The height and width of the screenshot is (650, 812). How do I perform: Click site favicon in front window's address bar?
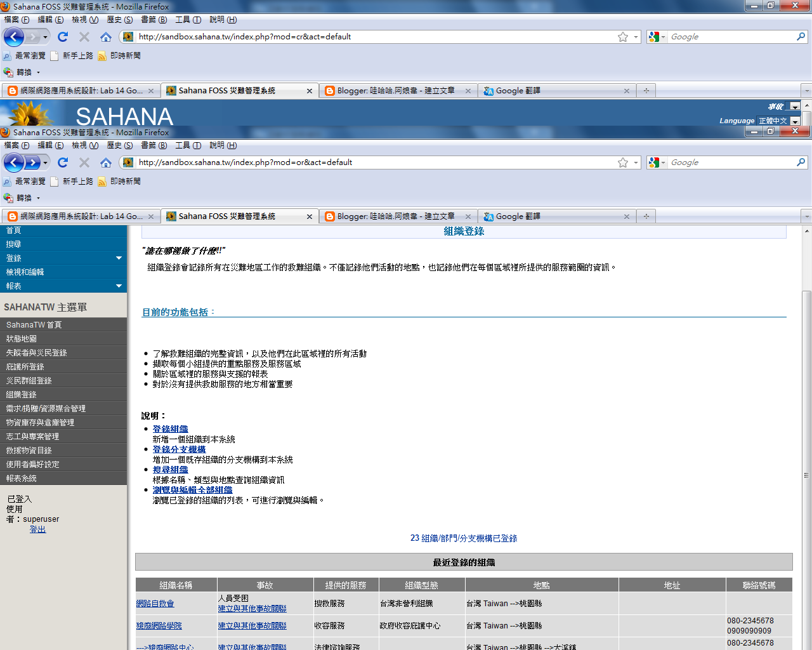128,162
